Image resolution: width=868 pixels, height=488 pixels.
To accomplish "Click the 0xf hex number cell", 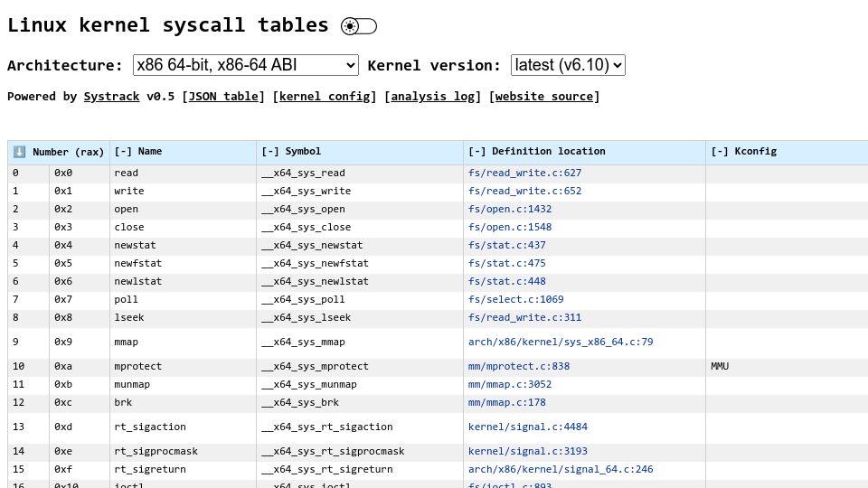I will point(80,469).
